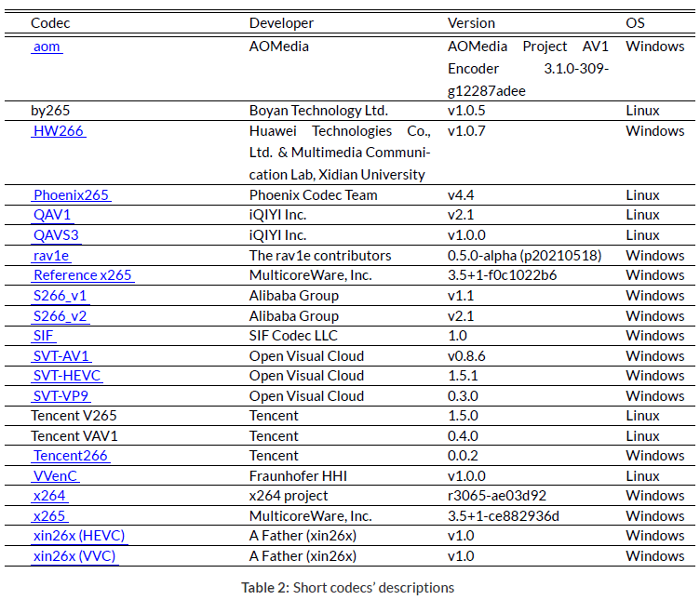Open the aom codec link
Screen dimensions: 700x600
pos(47,47)
